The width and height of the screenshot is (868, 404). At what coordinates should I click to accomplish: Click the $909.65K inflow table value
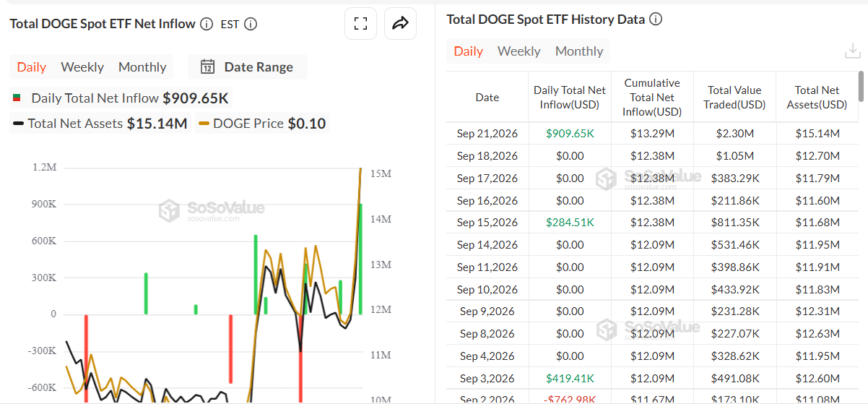point(570,134)
